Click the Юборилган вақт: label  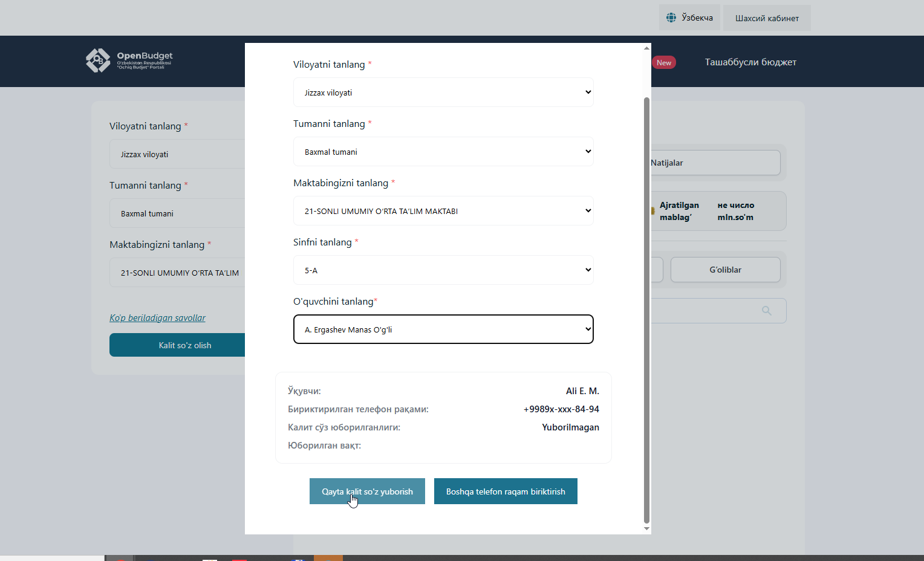[324, 446]
